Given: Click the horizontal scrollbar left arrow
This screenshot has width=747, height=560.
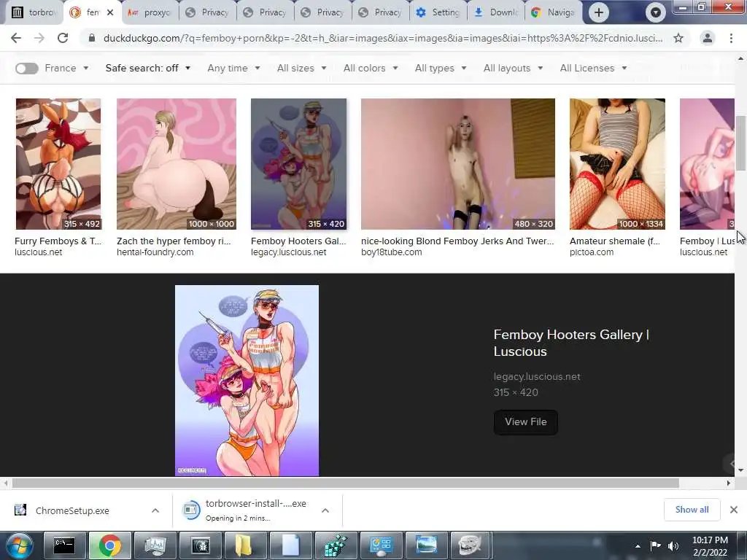Looking at the screenshot, I should 5,483.
